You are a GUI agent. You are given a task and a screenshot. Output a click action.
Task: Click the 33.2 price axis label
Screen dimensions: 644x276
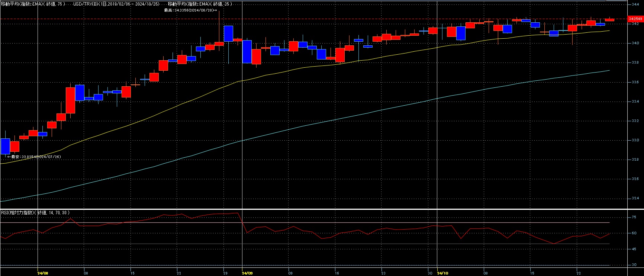coord(635,121)
